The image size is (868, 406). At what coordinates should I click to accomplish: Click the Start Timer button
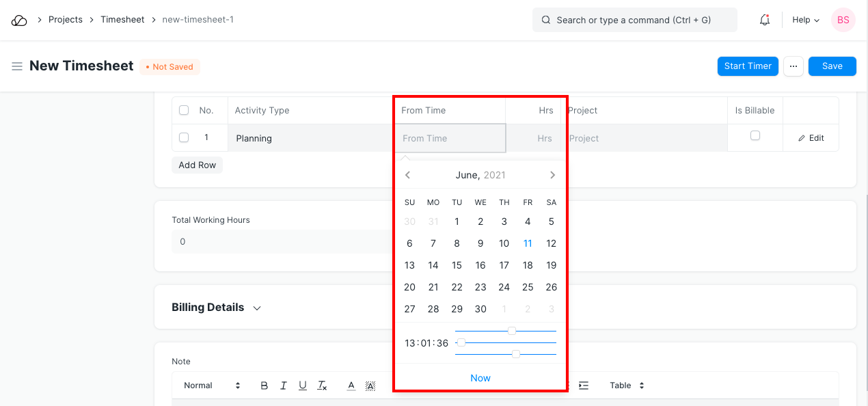point(748,66)
